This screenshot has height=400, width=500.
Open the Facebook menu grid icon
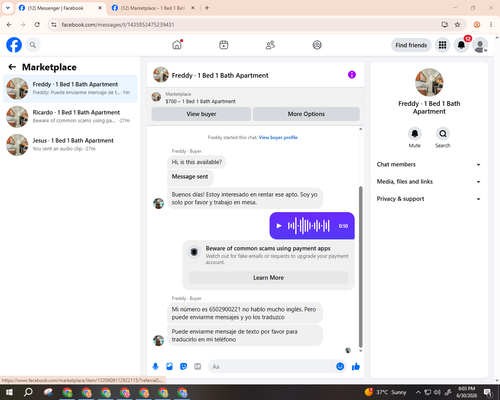click(x=442, y=45)
